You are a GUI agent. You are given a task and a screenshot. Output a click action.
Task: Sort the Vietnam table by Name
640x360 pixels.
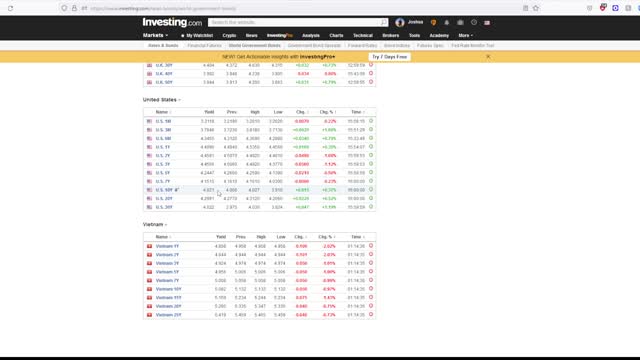(x=163, y=237)
